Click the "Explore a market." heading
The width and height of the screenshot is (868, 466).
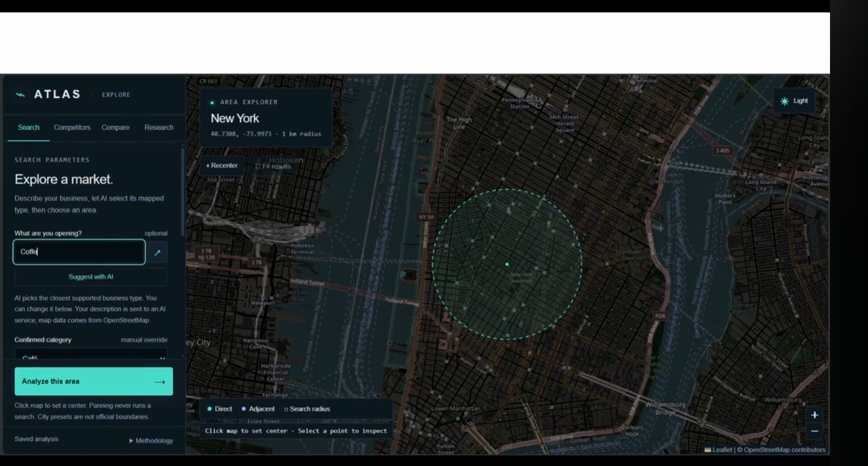[64, 179]
